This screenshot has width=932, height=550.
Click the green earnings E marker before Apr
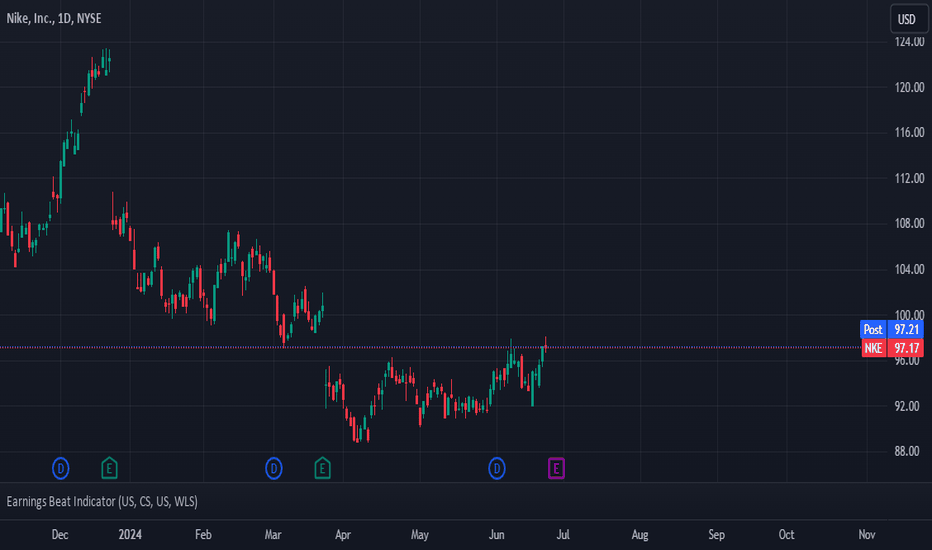coord(322,468)
